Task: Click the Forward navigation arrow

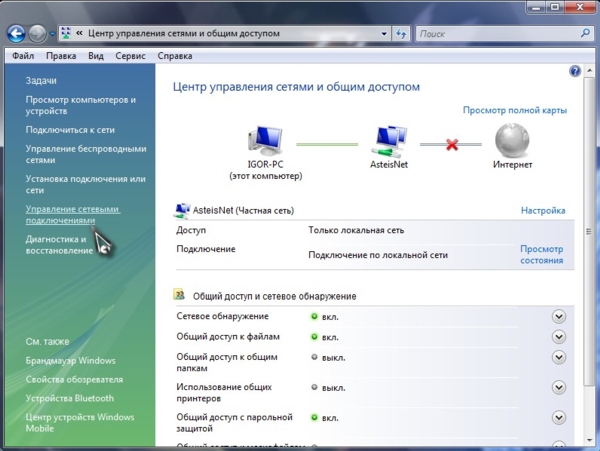Action: click(x=37, y=34)
